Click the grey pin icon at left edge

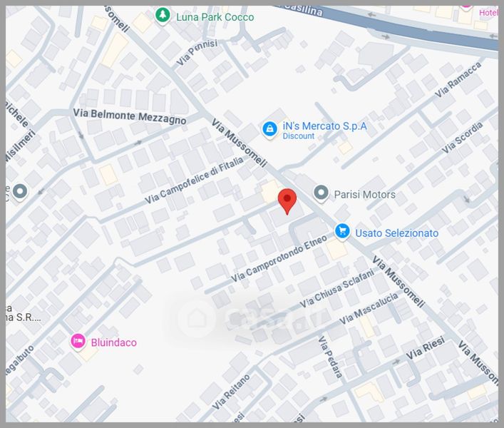coord(20,192)
